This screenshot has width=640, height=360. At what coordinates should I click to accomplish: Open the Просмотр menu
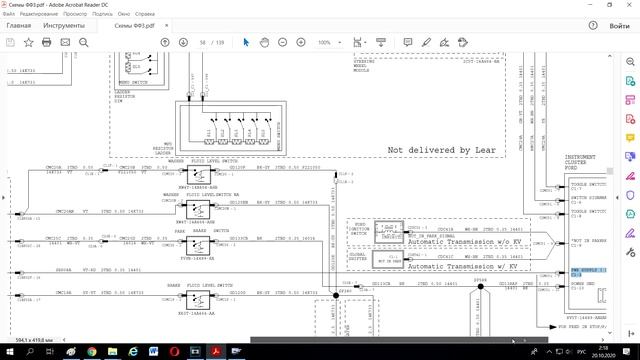point(75,14)
